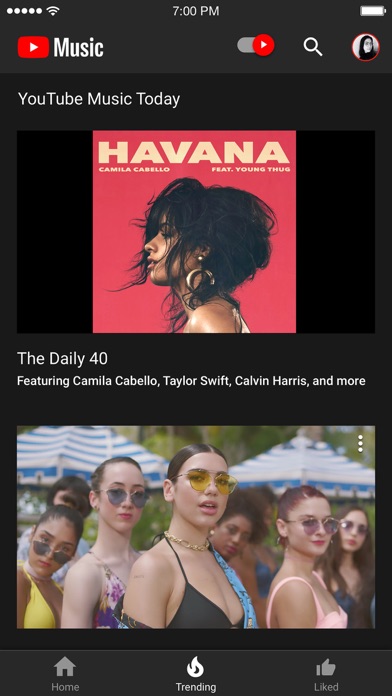Tap the Wi-Fi status icon

(53, 11)
